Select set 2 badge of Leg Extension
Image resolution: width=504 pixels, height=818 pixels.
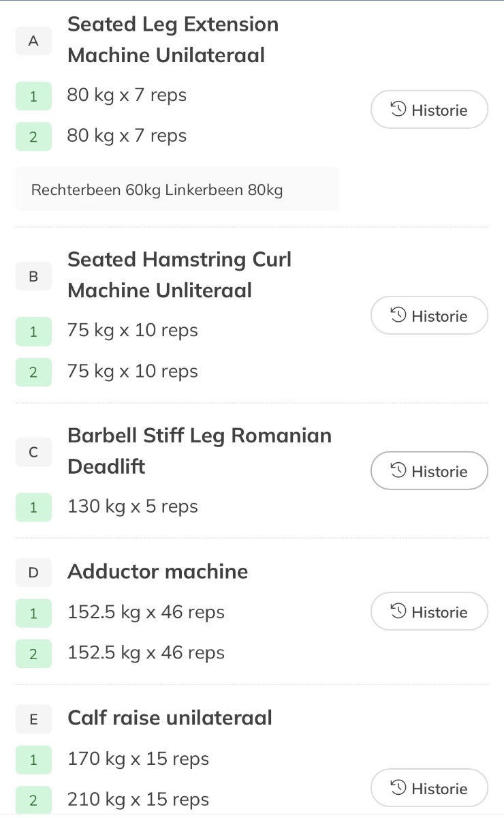(33, 136)
